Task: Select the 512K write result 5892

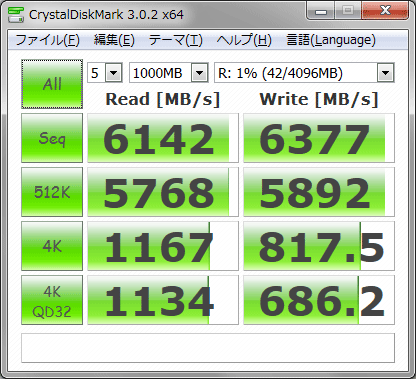Action: click(319, 192)
